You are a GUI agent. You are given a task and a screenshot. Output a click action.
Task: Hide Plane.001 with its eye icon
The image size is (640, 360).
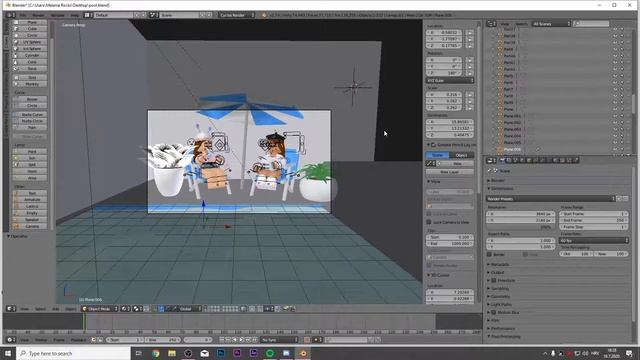(615, 116)
